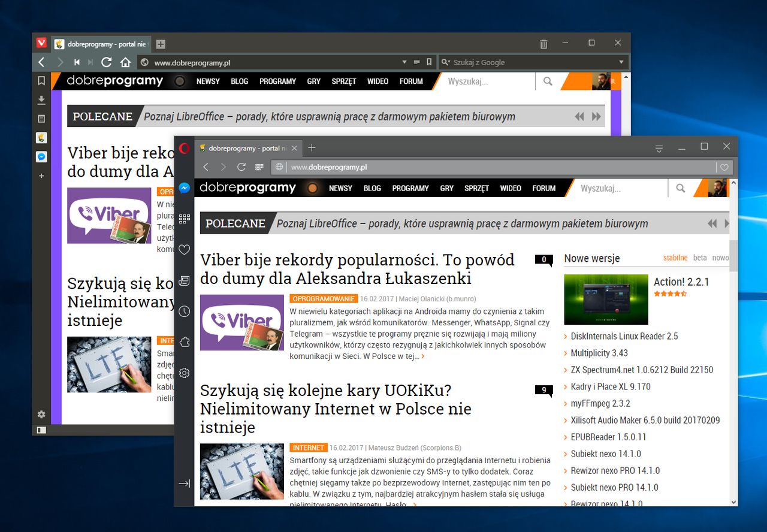Toggle the Vivaldi panel visibility button
This screenshot has width=767, height=532.
click(41, 430)
